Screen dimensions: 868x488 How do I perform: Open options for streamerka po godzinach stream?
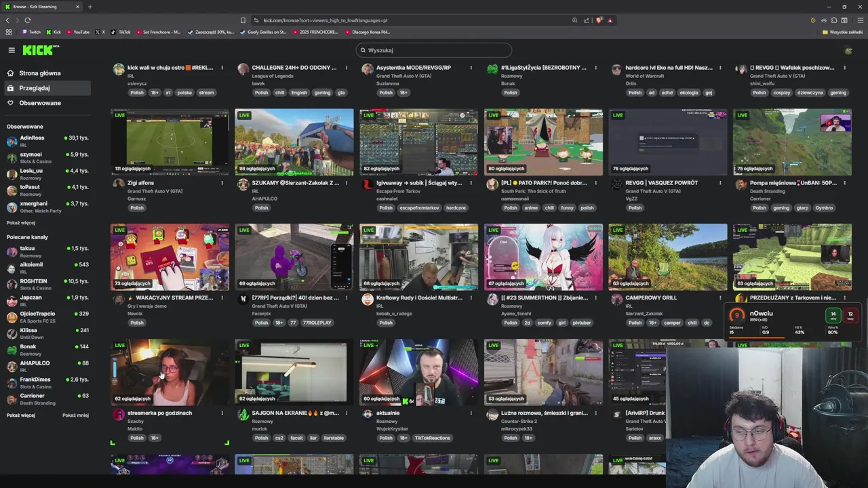[x=222, y=413]
